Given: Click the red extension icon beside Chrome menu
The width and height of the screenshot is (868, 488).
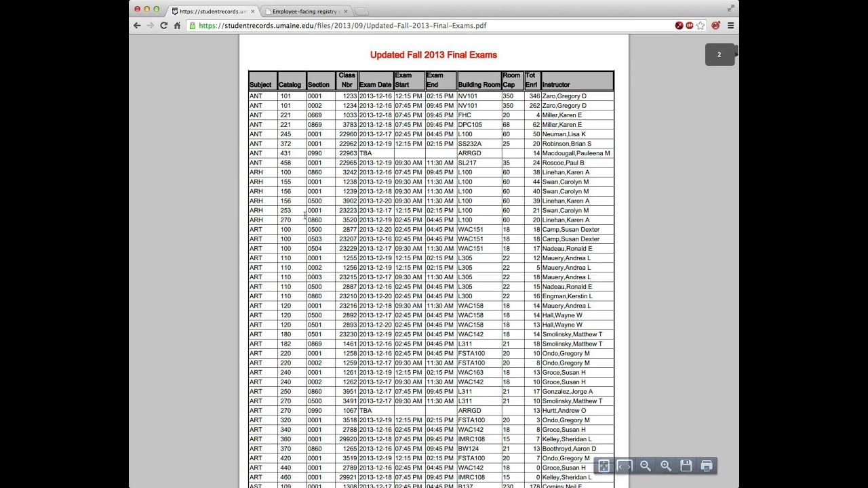Looking at the screenshot, I should [x=715, y=26].
